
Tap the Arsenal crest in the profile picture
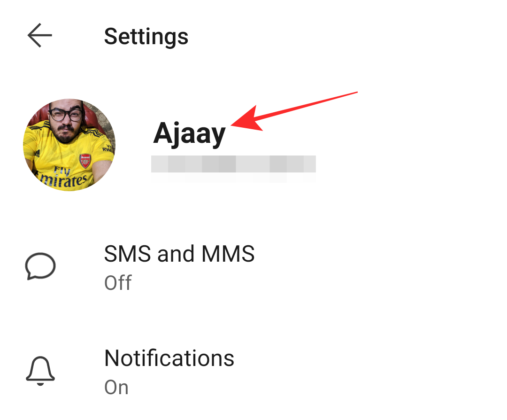point(85,161)
